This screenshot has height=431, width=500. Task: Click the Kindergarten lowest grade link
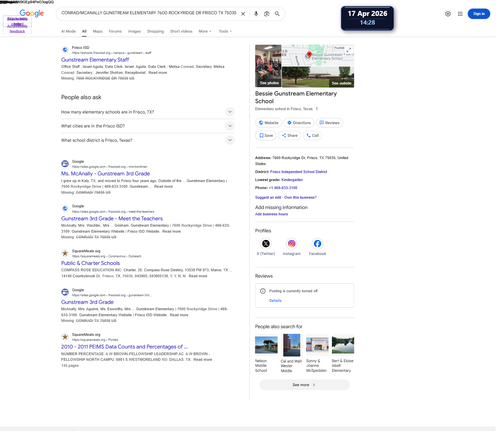point(292,180)
